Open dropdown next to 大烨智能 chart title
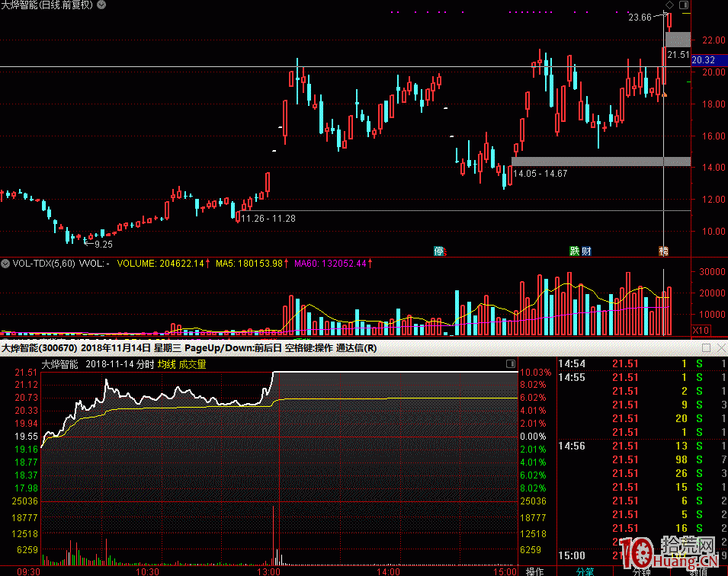The height and width of the screenshot is (576, 728). (102, 5)
